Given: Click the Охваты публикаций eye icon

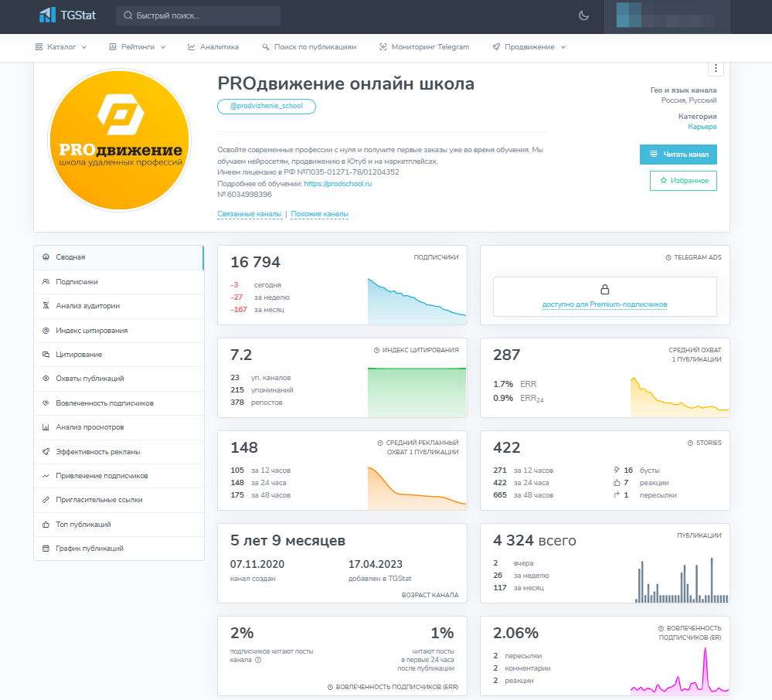Looking at the screenshot, I should pyautogui.click(x=46, y=379).
